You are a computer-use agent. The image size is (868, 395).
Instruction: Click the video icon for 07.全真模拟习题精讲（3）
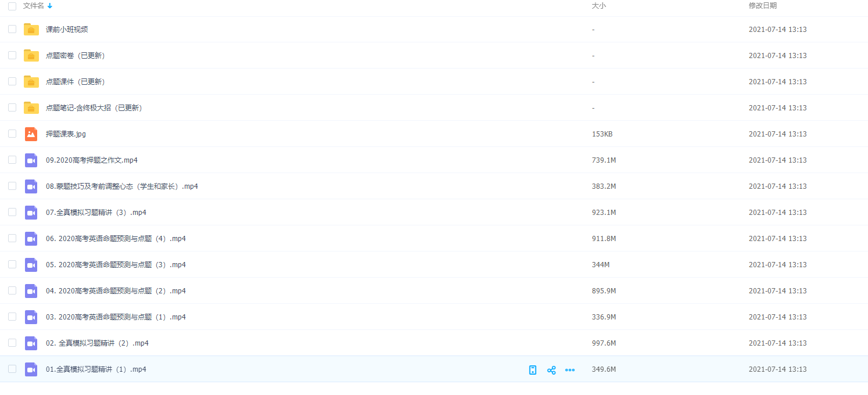click(31, 212)
